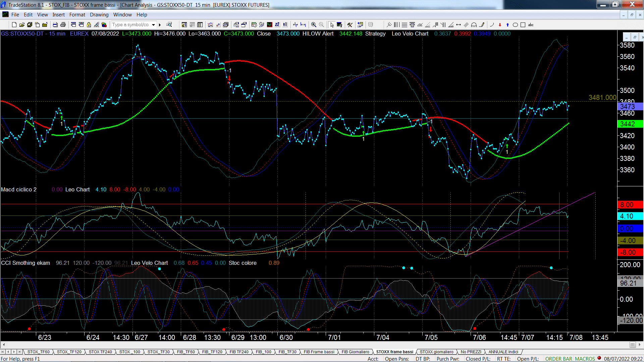Select the double-headed horizontal arrow tool

[x=459, y=25]
